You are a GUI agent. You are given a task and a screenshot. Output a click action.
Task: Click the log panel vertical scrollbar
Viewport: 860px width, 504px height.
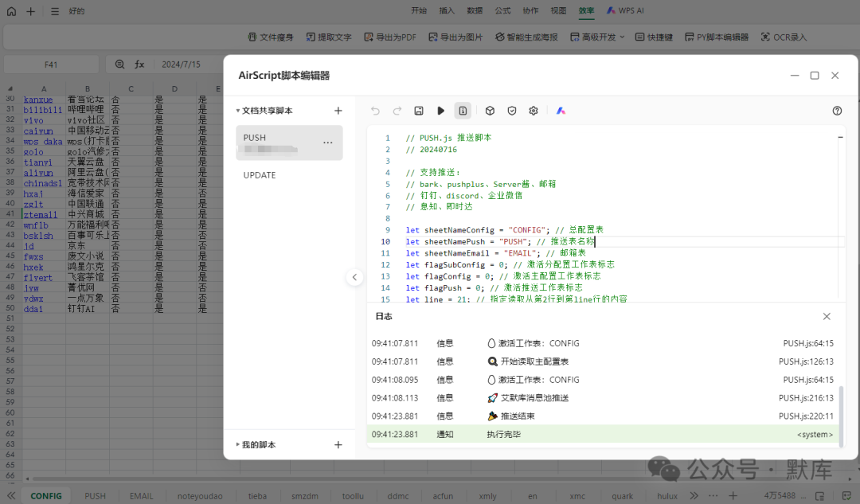[x=842, y=415]
